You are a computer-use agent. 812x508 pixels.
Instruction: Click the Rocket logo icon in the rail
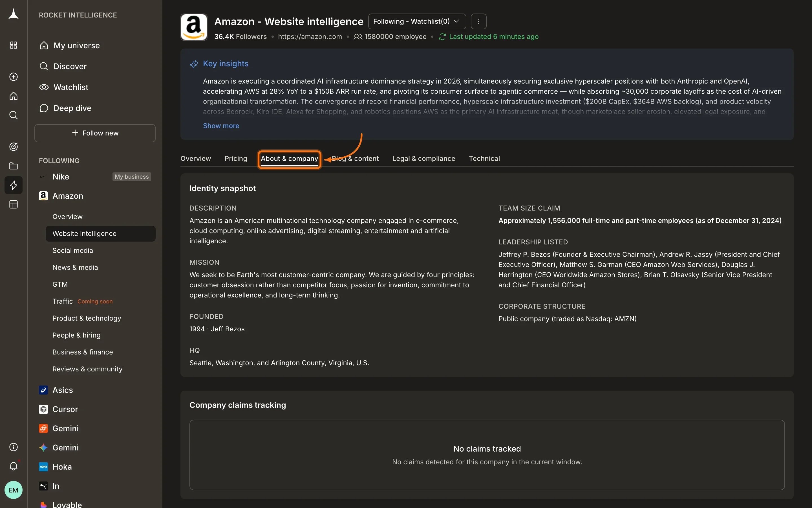(x=14, y=14)
